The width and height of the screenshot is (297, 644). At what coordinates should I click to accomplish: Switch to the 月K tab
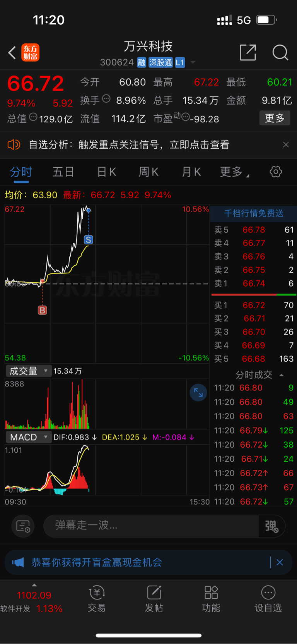191,172
